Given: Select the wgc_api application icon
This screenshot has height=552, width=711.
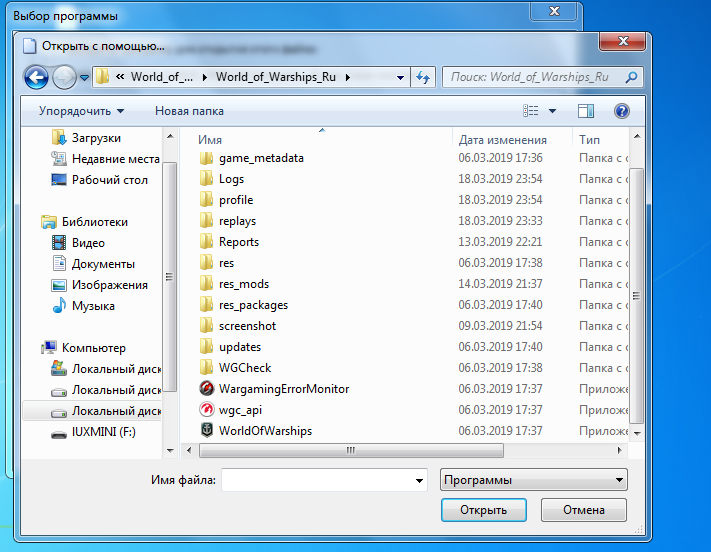Looking at the screenshot, I should click(x=207, y=410).
